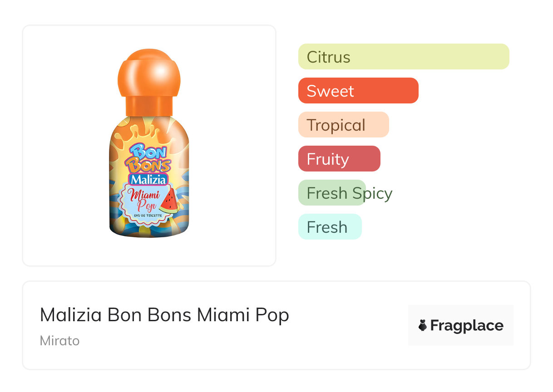The image size is (553, 392).
Task: Open the Malizia Bon Bons Miami Pop title
Action: (164, 315)
